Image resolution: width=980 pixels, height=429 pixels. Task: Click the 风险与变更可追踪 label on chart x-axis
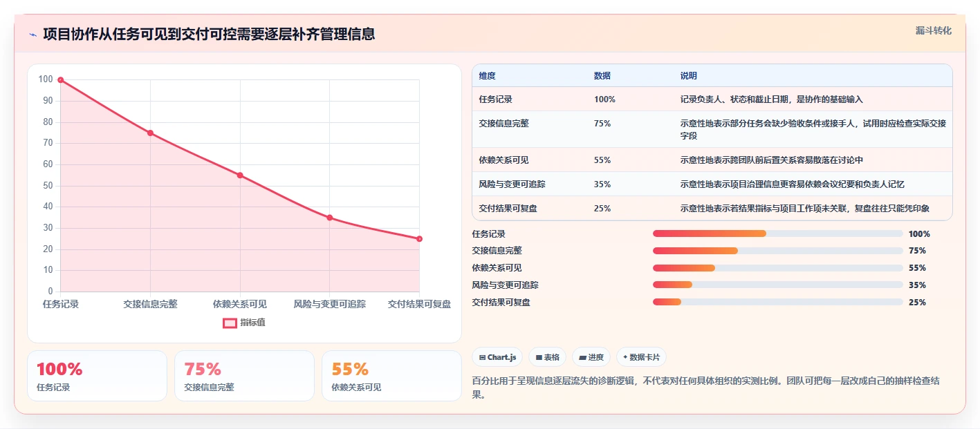330,304
